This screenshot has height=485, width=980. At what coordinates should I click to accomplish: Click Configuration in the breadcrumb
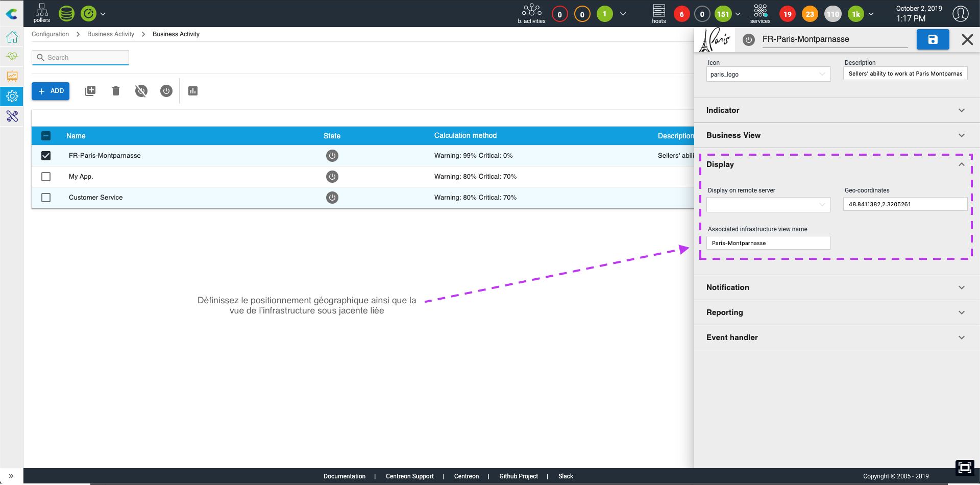pos(50,34)
